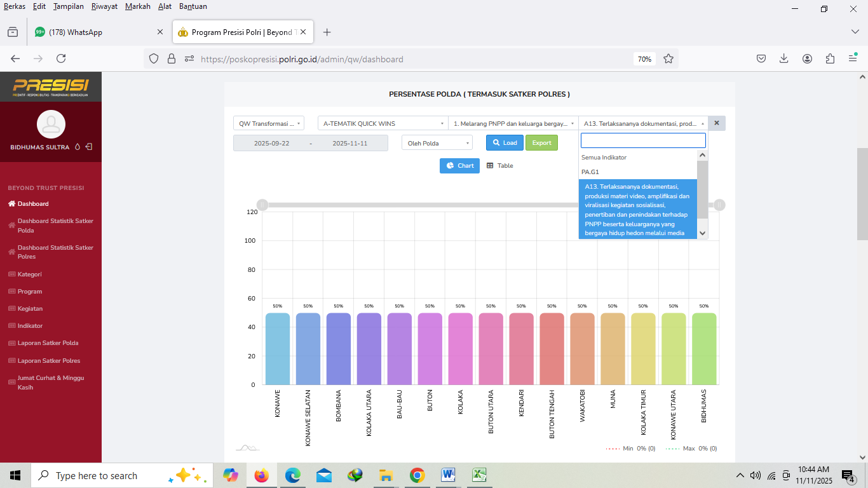Switch to Table view
The width and height of the screenshot is (868, 488).
tap(500, 166)
